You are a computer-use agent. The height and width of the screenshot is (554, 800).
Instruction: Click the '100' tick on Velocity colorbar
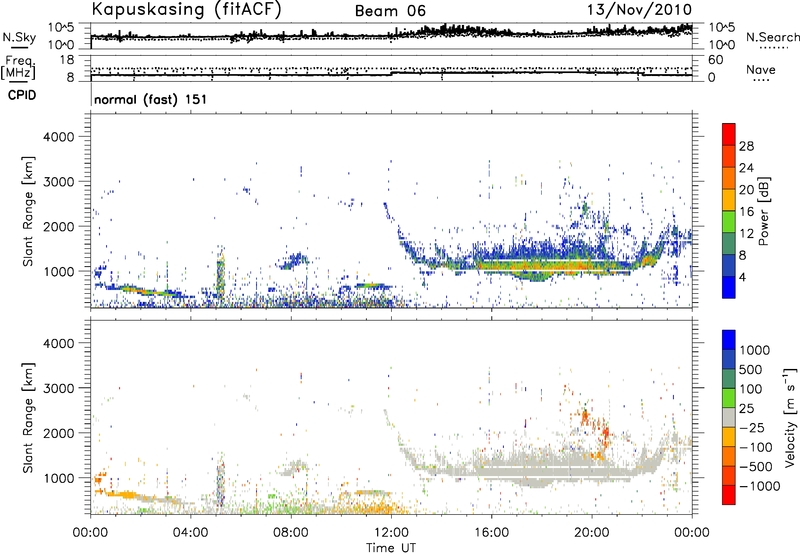point(751,389)
